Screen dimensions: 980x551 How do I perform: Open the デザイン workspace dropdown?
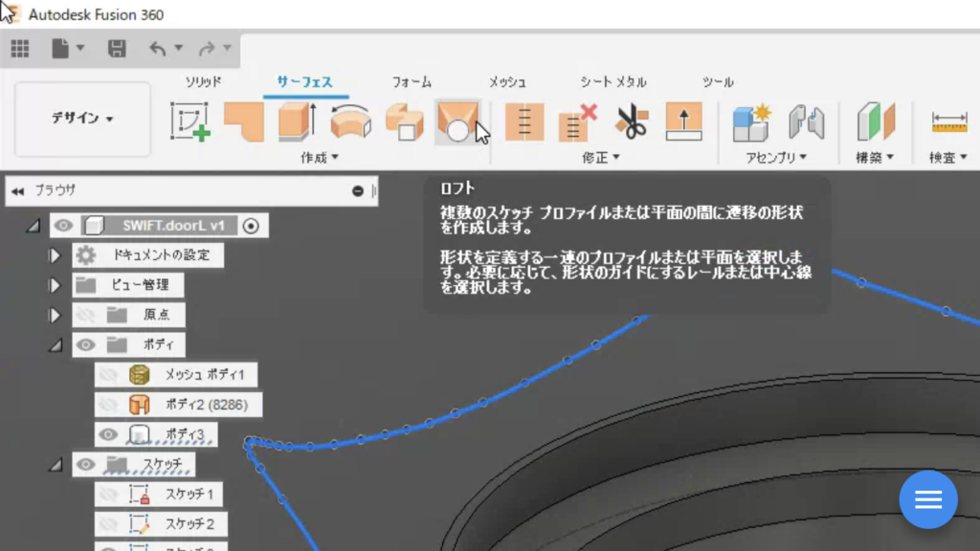click(x=82, y=118)
